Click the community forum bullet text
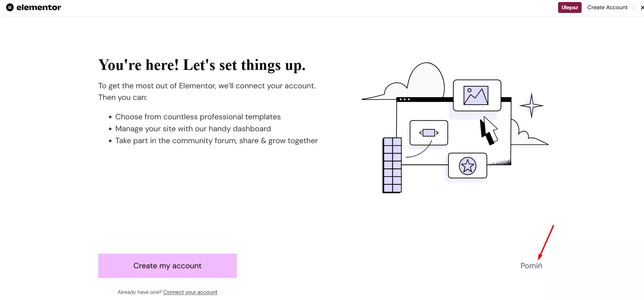The image size is (644, 300). (x=216, y=141)
